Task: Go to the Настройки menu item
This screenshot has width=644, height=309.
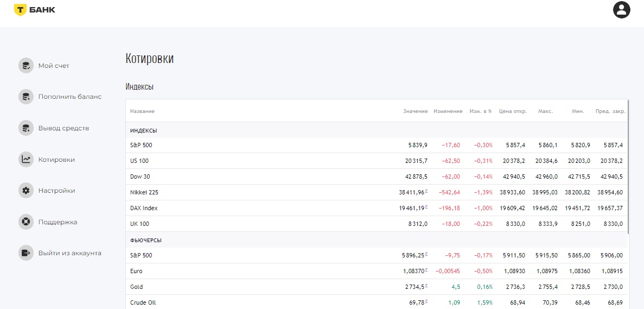Action: pyautogui.click(x=56, y=191)
